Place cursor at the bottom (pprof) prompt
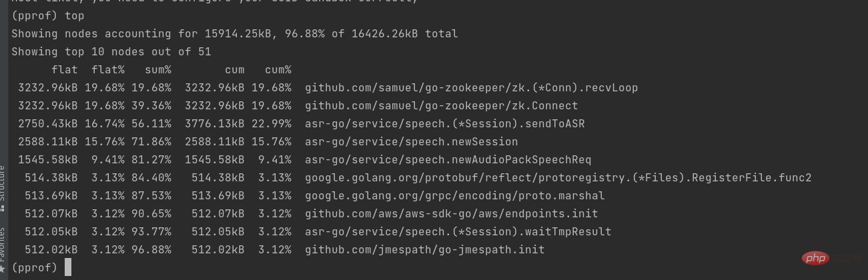Screen dimensions: 868x280 (x=67, y=268)
